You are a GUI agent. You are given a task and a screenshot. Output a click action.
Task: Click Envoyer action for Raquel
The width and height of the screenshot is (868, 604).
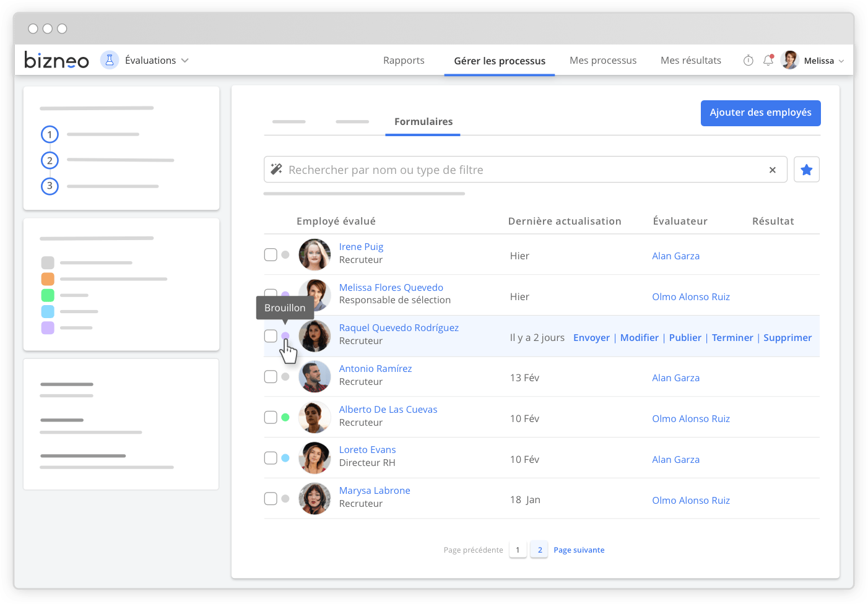(x=591, y=337)
